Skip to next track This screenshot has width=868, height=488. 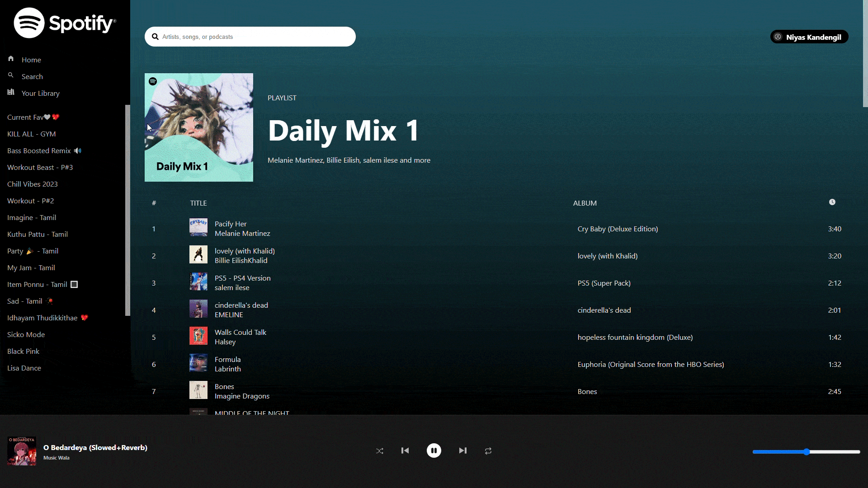click(x=462, y=450)
